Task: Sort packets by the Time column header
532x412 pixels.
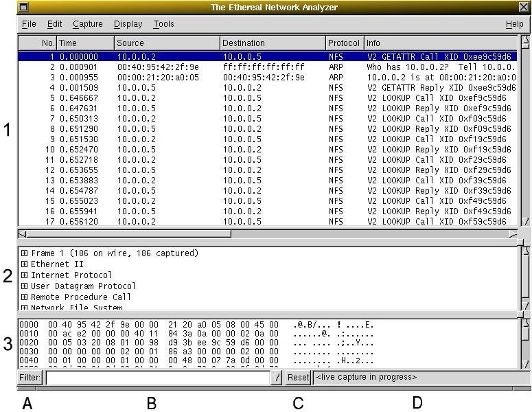Action: coord(85,43)
